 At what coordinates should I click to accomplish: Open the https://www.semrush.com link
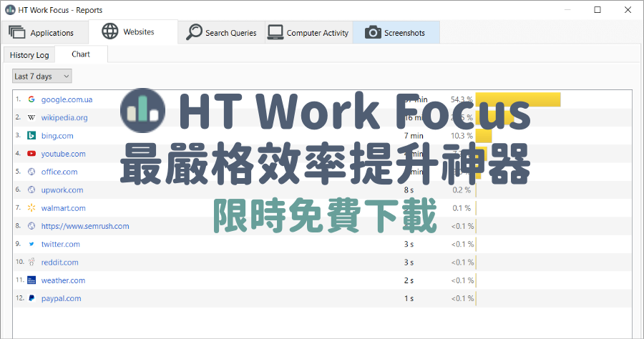(85, 226)
